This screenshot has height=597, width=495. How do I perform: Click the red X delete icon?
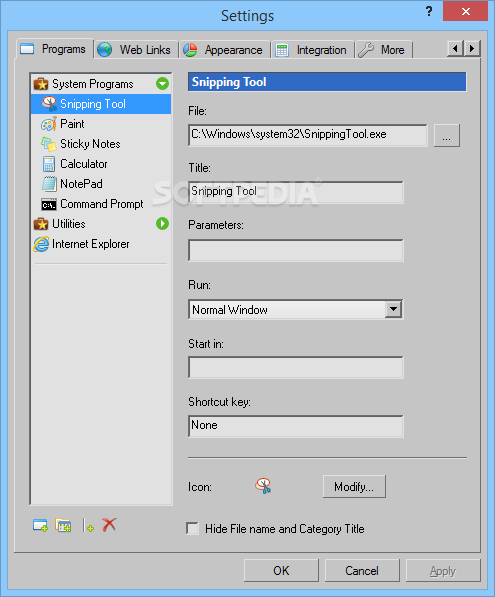109,525
